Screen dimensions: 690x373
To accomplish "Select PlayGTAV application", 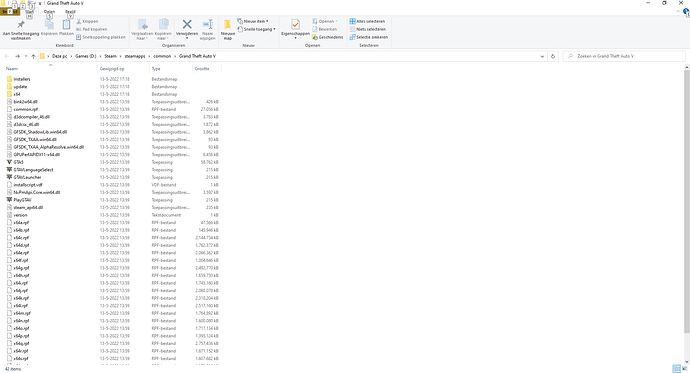I will (19, 200).
